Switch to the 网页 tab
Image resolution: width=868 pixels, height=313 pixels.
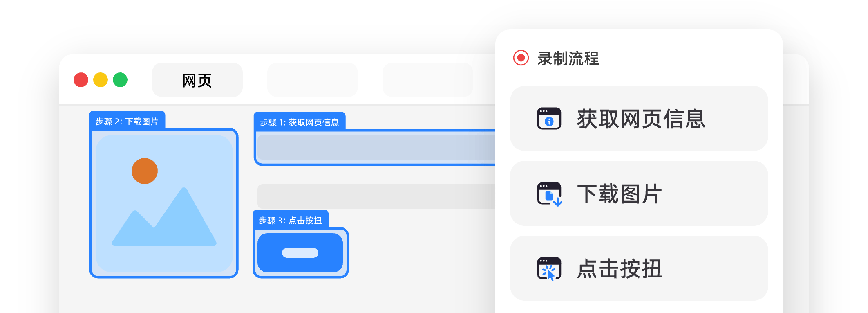click(197, 80)
